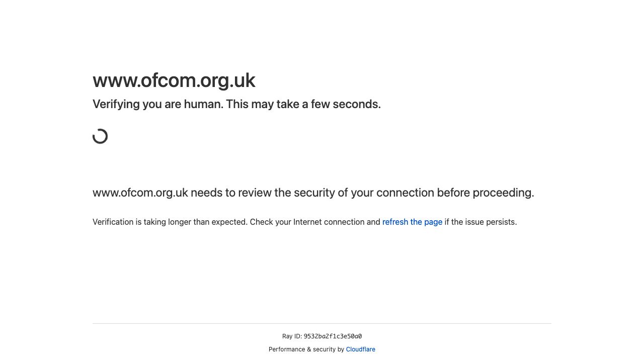The height and width of the screenshot is (362, 644).
Task: Click the "if the issue persists" text
Action: pyautogui.click(x=480, y=222)
